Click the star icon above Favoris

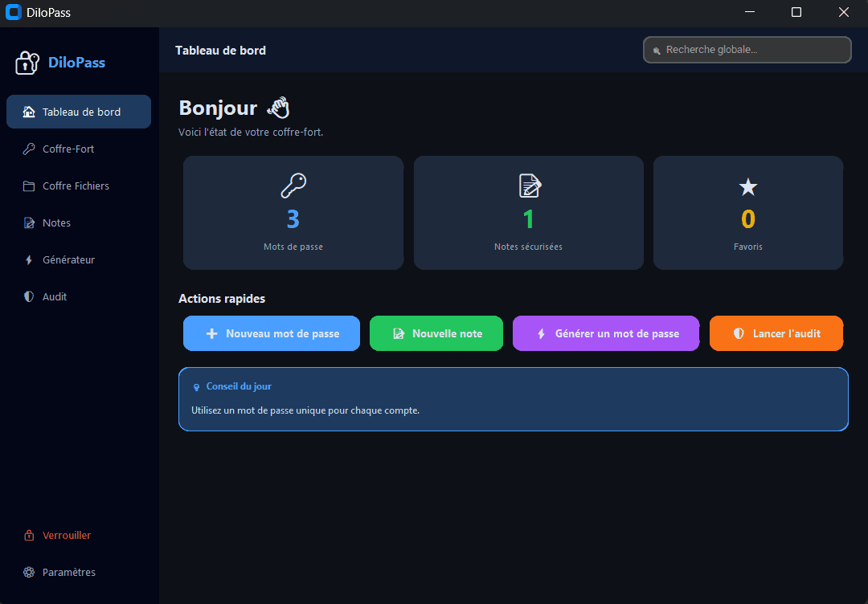[x=748, y=187]
